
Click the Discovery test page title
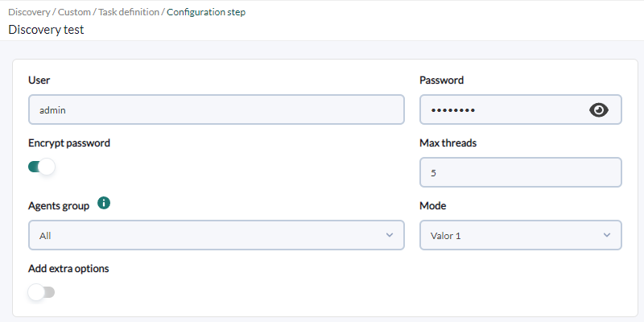(x=46, y=30)
